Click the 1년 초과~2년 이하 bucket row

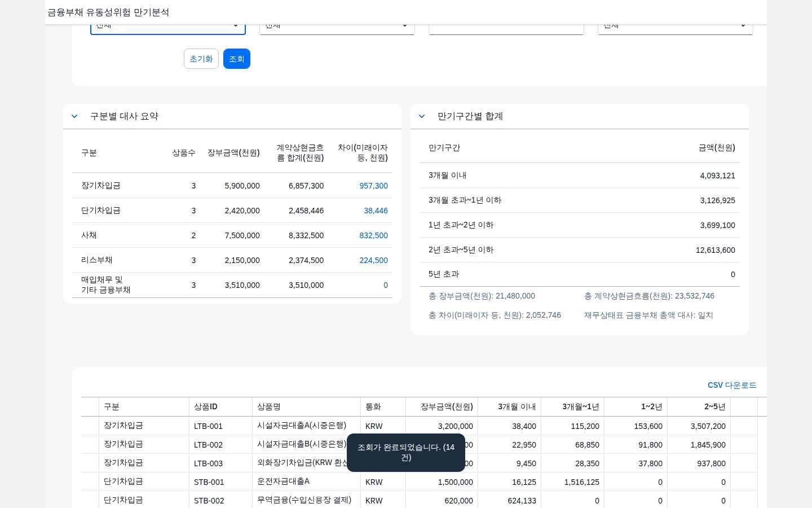580,225
